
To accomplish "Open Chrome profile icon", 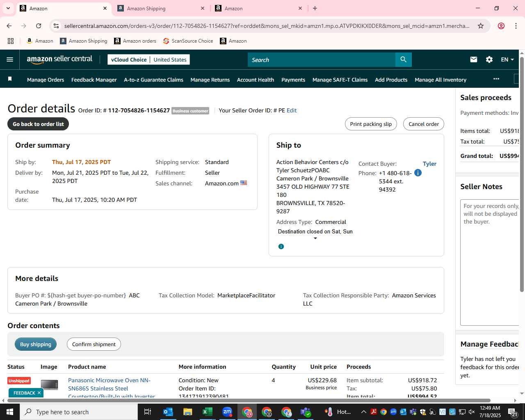I will (501, 26).
